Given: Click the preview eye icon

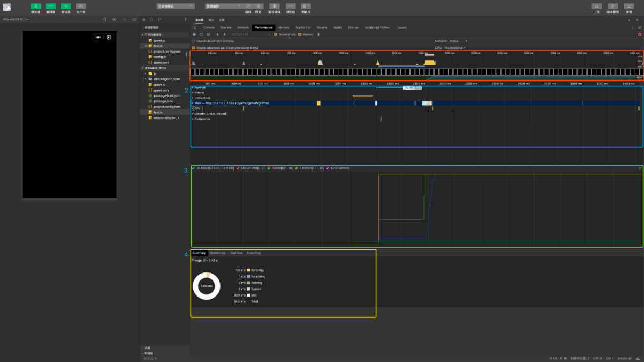Looking at the screenshot, I should (259, 6).
